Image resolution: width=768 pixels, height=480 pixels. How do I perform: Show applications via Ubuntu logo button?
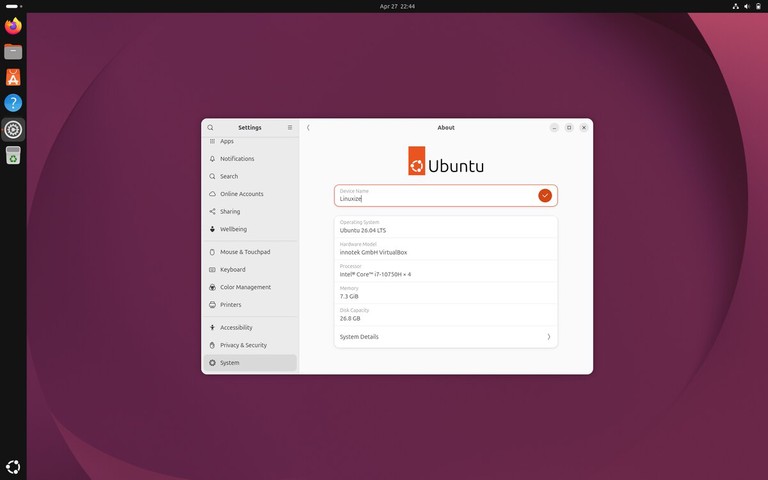(x=13, y=467)
